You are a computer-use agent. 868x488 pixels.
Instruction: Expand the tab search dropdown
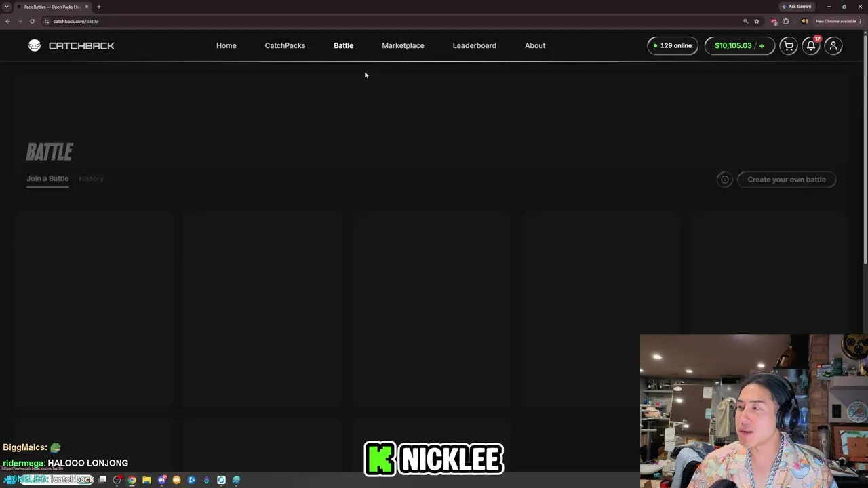[6, 7]
